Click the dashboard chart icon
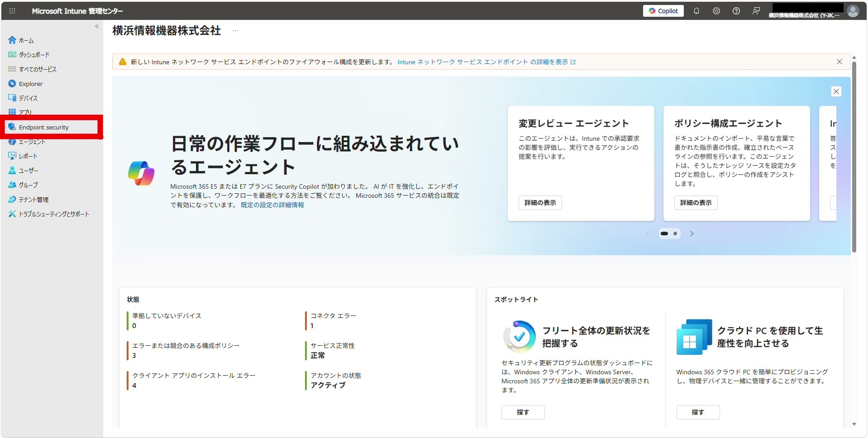The width and height of the screenshot is (868, 439). [x=12, y=54]
